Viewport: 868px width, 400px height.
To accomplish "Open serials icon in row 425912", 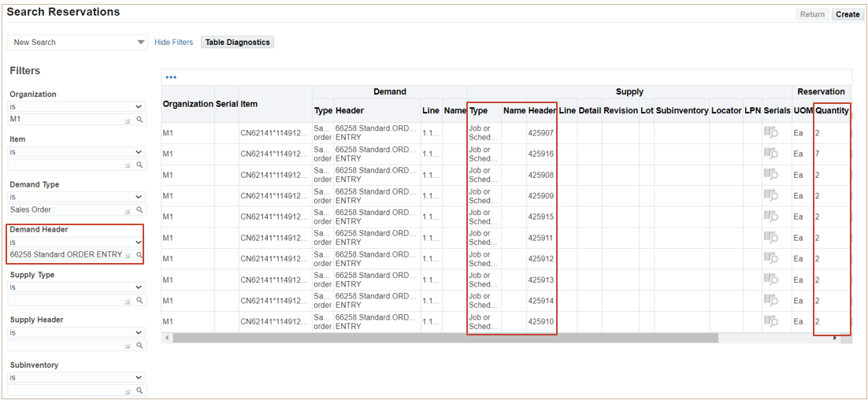I will click(x=770, y=259).
